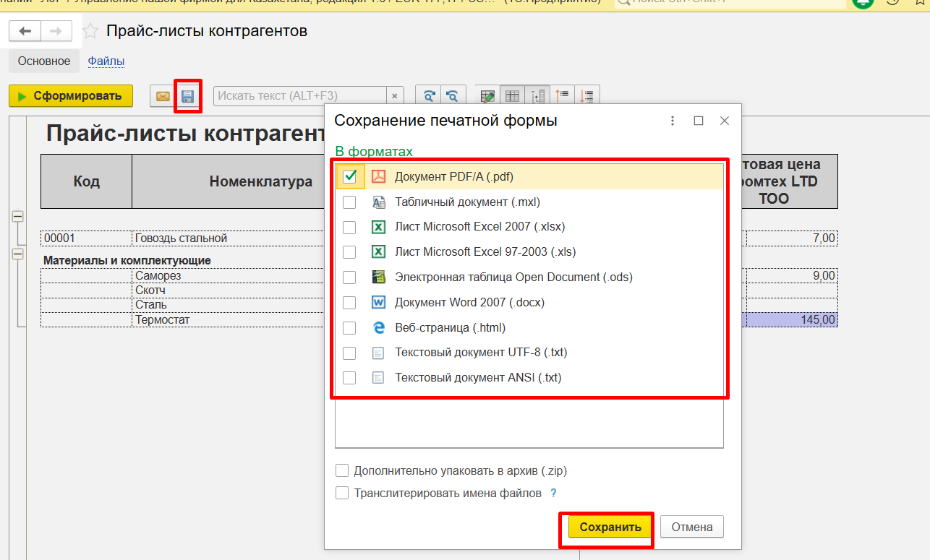Click the Отмена button

(x=691, y=527)
